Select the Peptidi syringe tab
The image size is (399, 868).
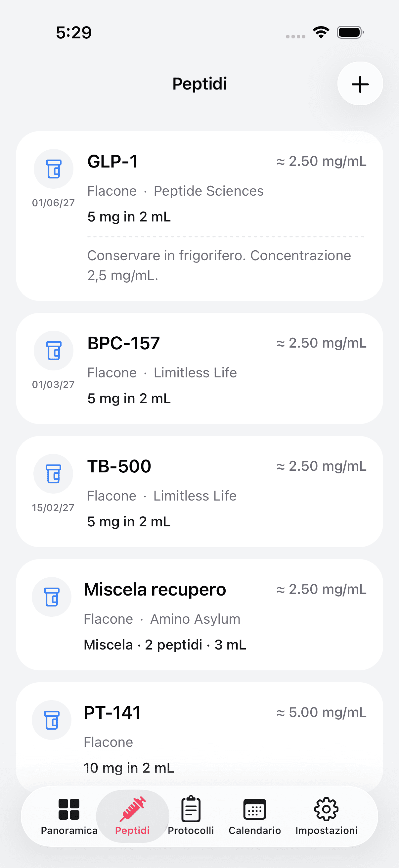click(x=132, y=816)
